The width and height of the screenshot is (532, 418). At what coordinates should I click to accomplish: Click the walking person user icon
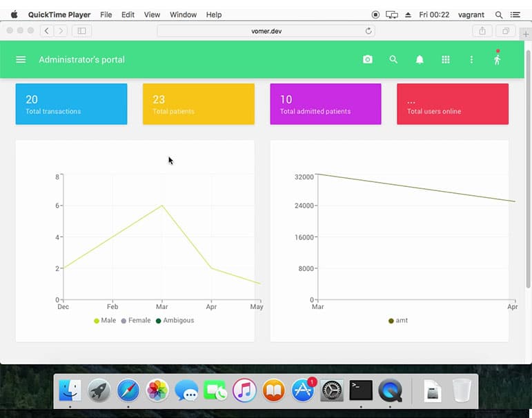(497, 59)
